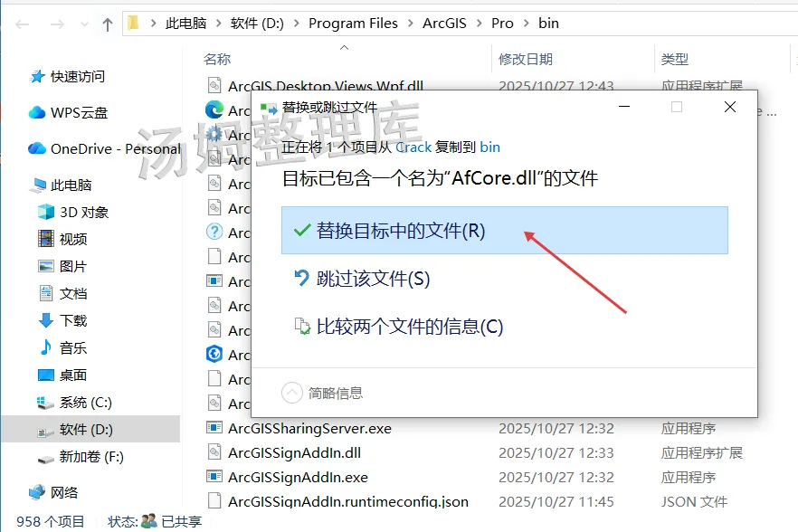The image size is (798, 532).
Task: Open 快速访问 in the navigation pane
Action: pos(78,76)
